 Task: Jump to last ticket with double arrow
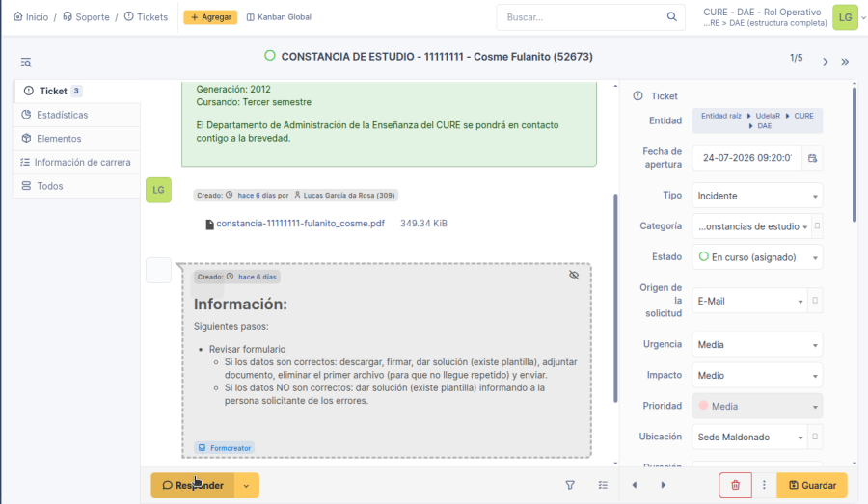click(x=845, y=62)
